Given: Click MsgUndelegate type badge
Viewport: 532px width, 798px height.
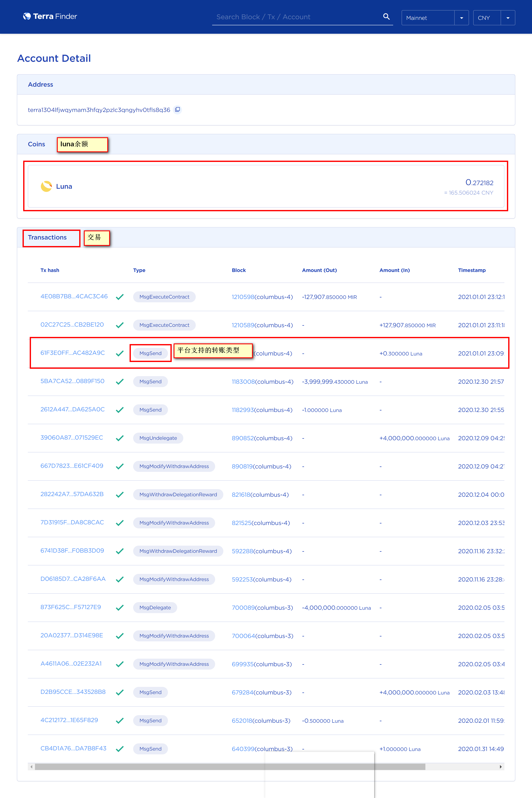Looking at the screenshot, I should 158,438.
